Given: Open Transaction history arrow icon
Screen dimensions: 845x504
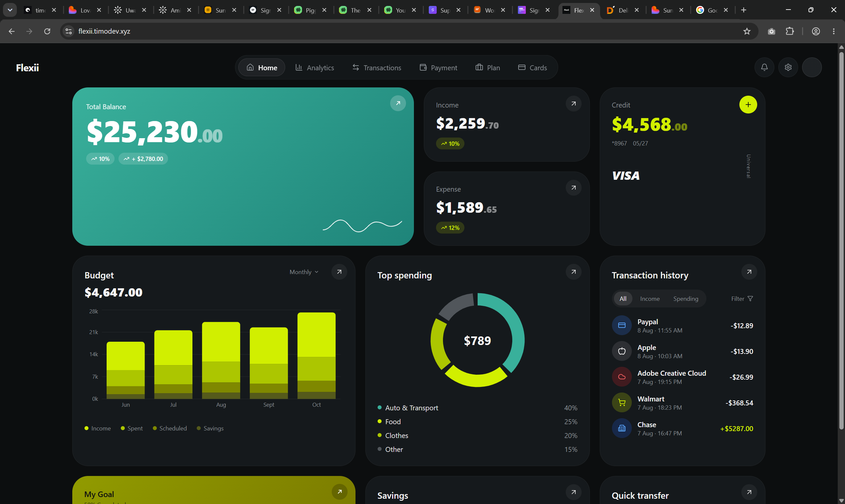Looking at the screenshot, I should click(x=749, y=272).
